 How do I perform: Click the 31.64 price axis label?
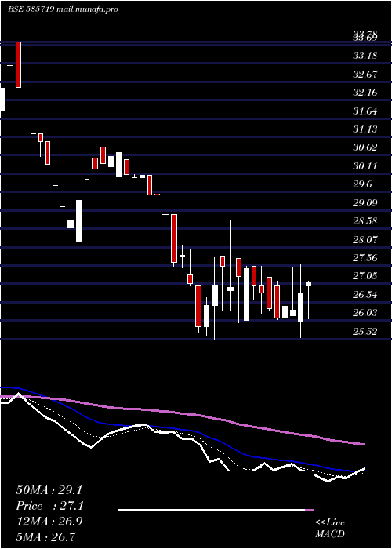[x=365, y=111]
